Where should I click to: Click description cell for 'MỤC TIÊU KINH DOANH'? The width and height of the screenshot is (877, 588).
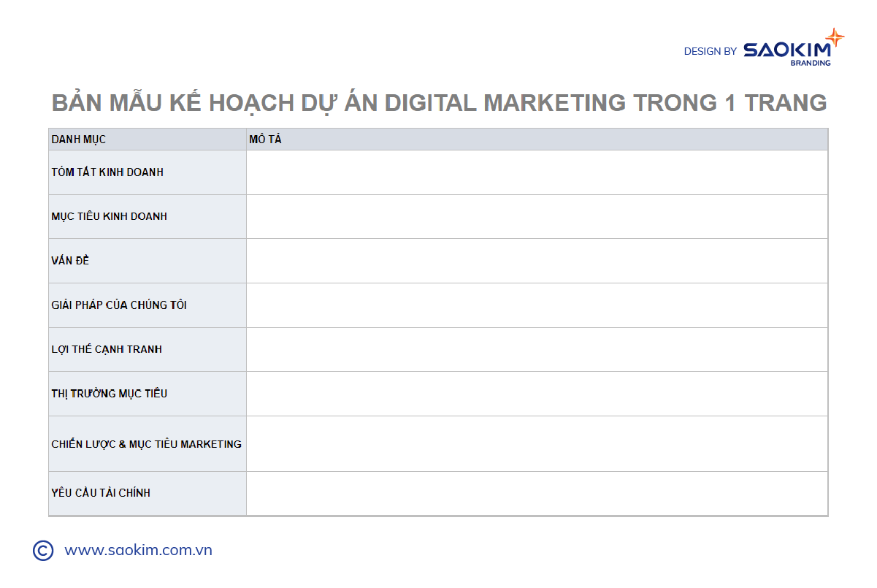pyautogui.click(x=537, y=216)
